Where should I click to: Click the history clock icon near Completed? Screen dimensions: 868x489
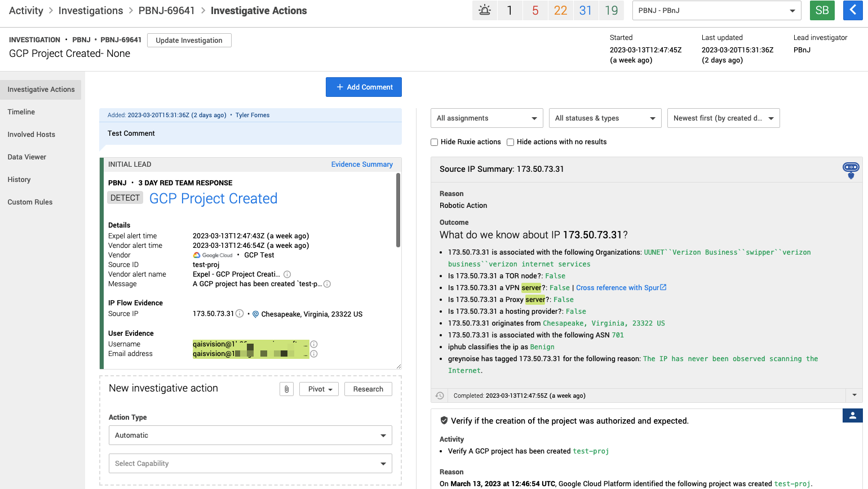click(x=440, y=395)
